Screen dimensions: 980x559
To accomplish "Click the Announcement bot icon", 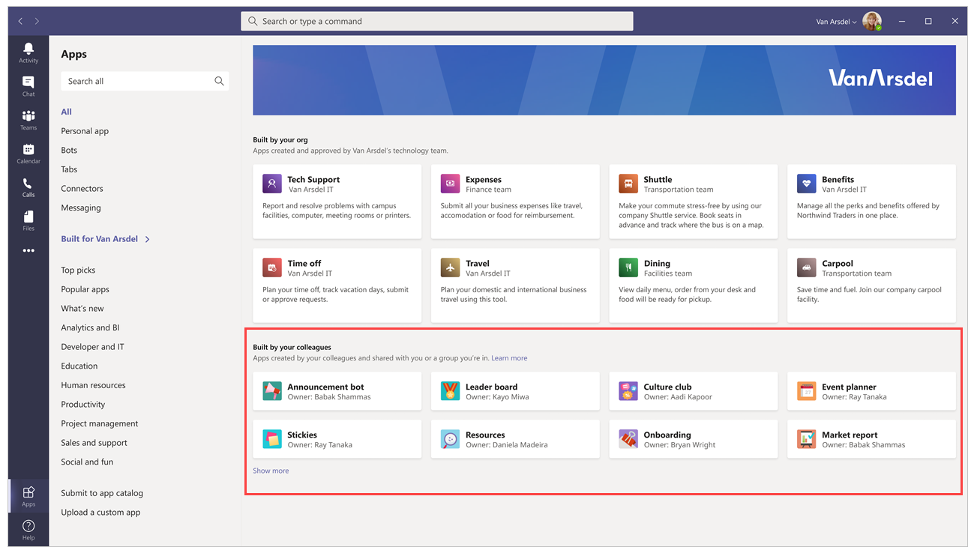I will coord(272,391).
